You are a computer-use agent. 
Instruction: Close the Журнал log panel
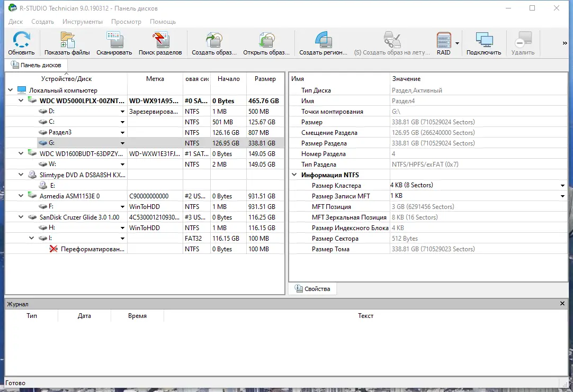(562, 304)
